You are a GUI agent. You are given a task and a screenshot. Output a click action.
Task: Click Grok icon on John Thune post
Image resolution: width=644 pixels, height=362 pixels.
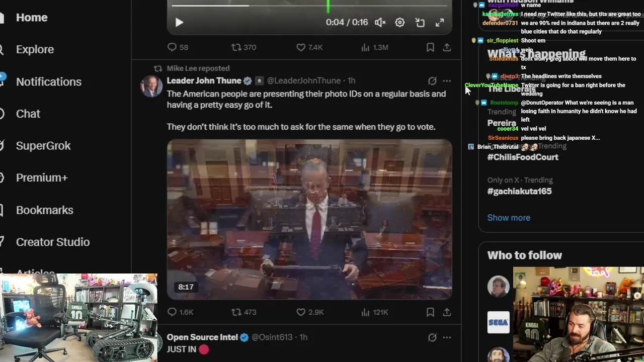432,80
